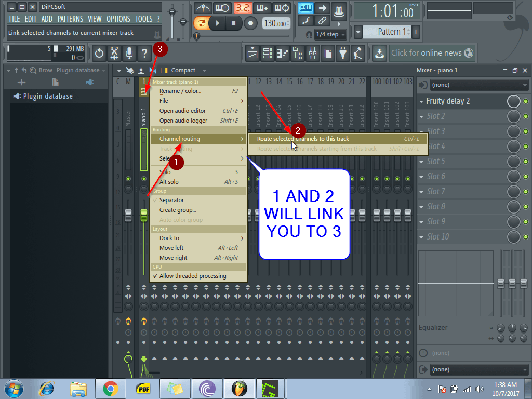Screen dimensions: 532x399
Task: Click the Play transport button
Action: coord(218,23)
